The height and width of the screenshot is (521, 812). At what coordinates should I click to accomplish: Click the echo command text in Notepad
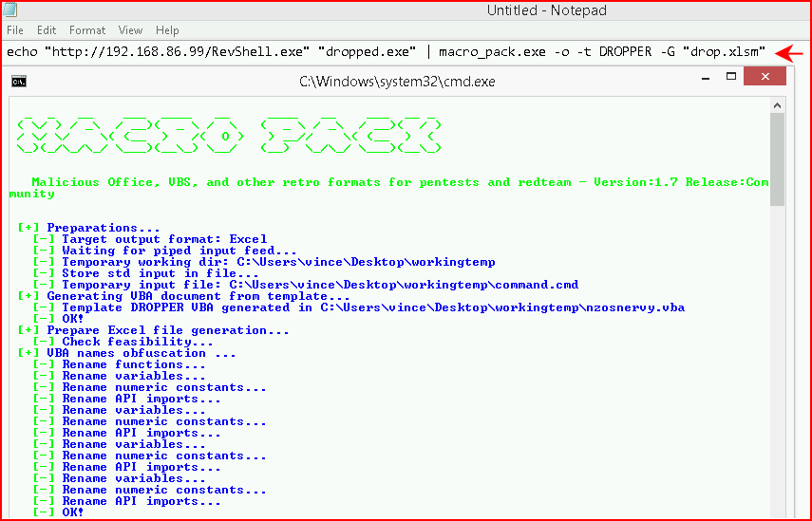(x=387, y=52)
